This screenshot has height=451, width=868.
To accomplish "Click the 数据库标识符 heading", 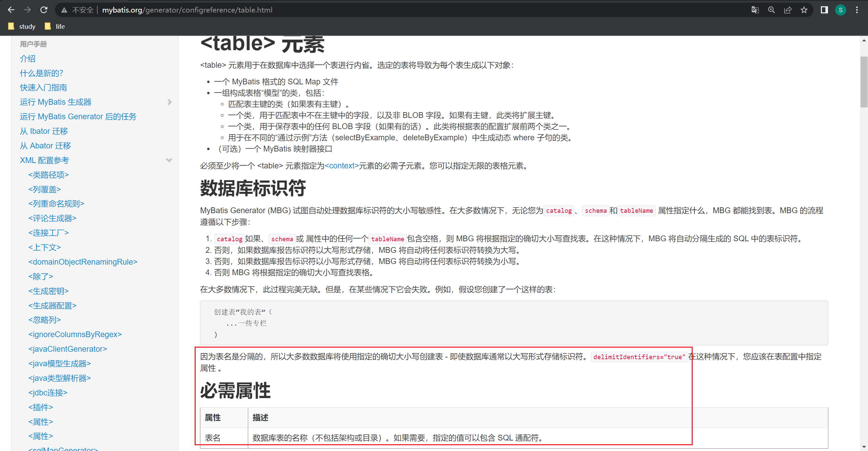I will 253,188.
